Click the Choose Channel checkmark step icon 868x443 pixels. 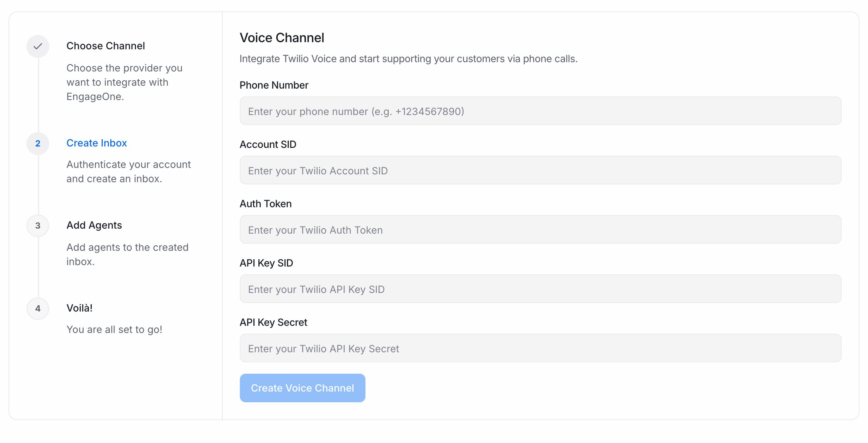pyautogui.click(x=38, y=46)
